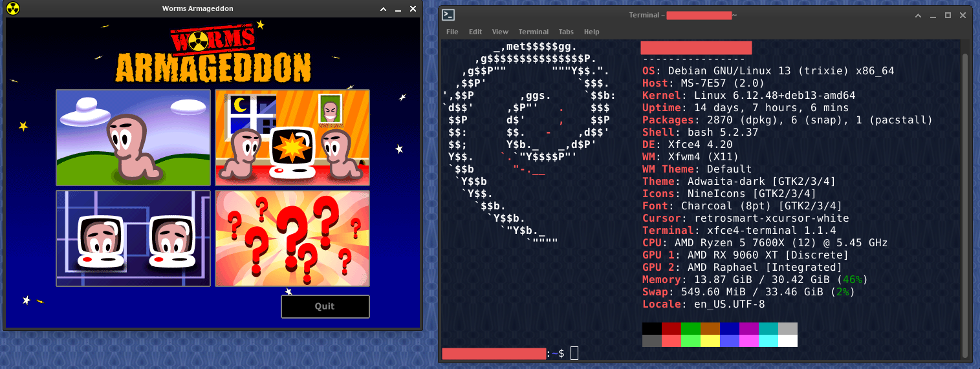The width and height of the screenshot is (980, 369).
Task: Click the 'Font: Charcoal (8pt)' line
Action: (742, 206)
